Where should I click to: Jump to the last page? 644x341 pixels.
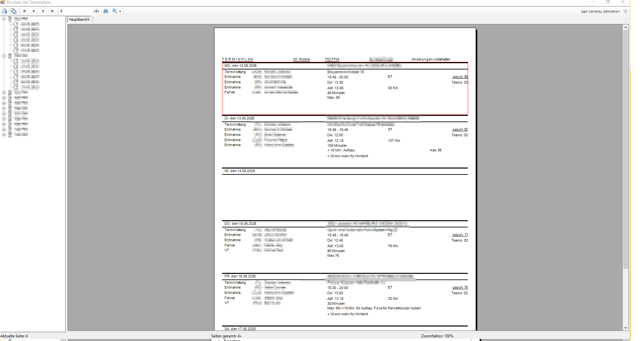(52, 11)
